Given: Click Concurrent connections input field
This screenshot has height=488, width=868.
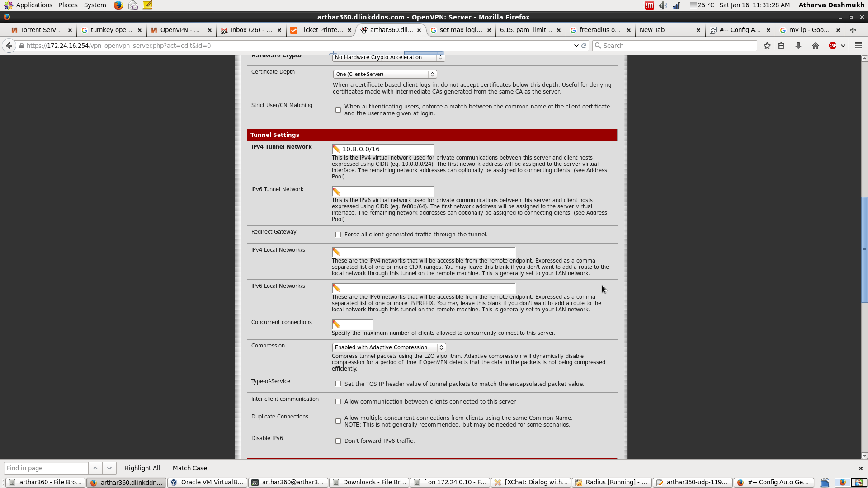Looking at the screenshot, I should 353,324.
